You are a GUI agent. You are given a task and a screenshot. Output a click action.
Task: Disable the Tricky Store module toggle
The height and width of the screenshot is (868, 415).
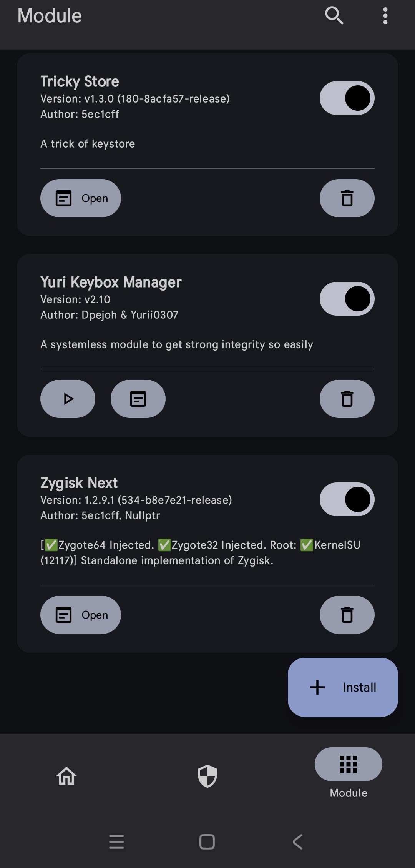347,98
